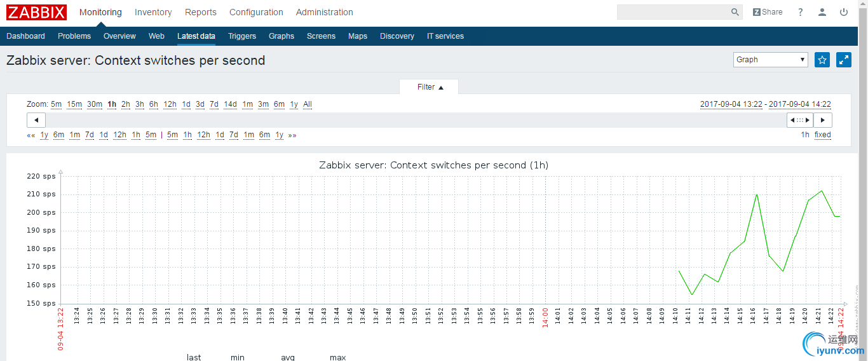
Task: Click the right arrow scroll button
Action: tap(823, 120)
